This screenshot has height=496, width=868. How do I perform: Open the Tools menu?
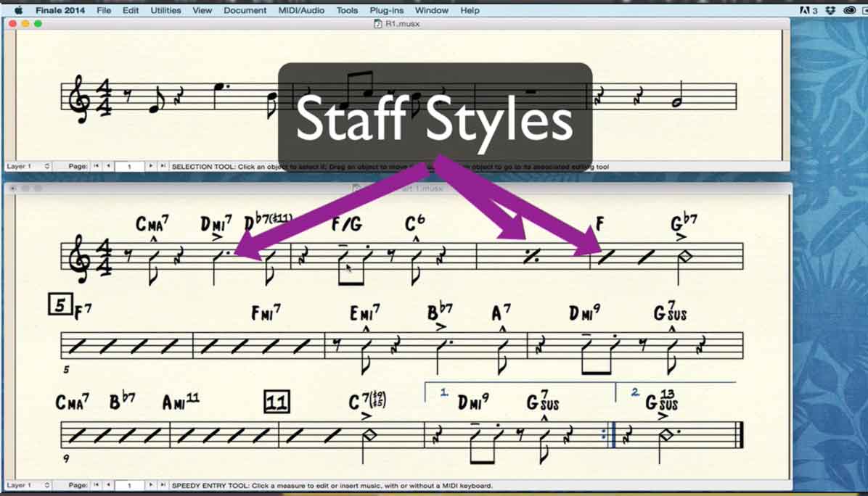(347, 10)
